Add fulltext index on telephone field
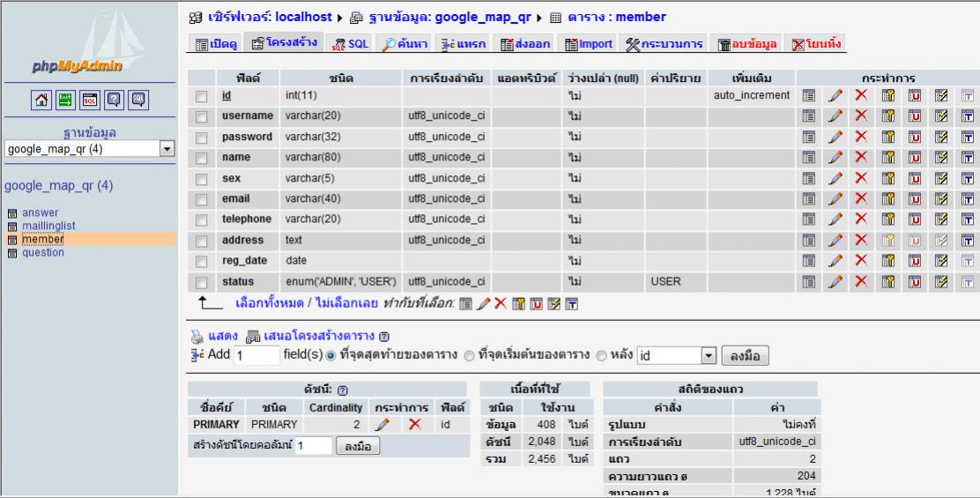 click(x=968, y=219)
